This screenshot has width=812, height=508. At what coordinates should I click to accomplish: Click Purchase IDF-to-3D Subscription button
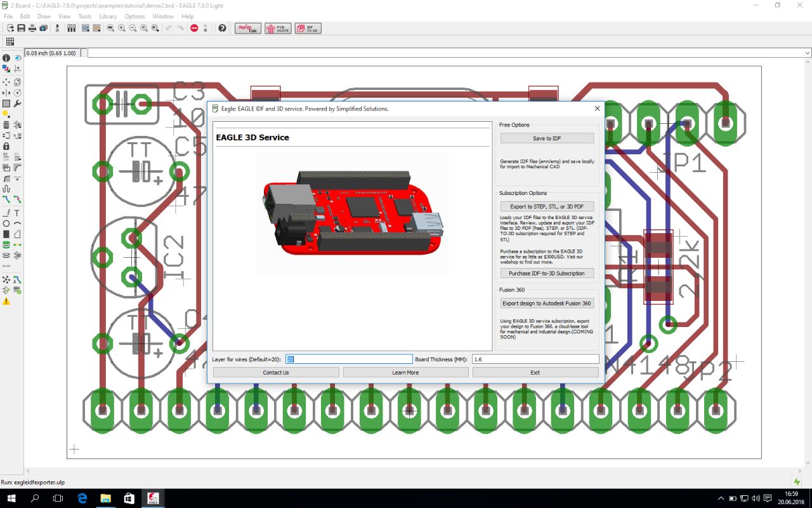pyautogui.click(x=547, y=273)
